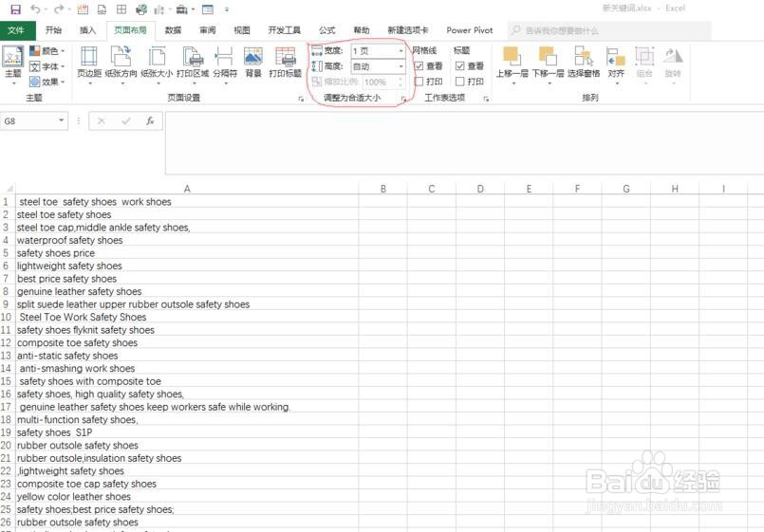Click the Background (背景) icon
Viewport: 764px width, 532px height.
pyautogui.click(x=253, y=57)
